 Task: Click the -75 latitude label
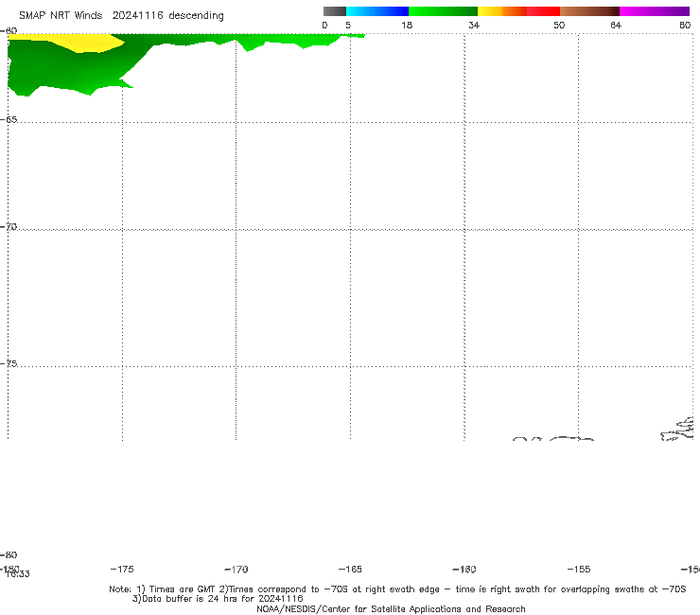pos(9,363)
